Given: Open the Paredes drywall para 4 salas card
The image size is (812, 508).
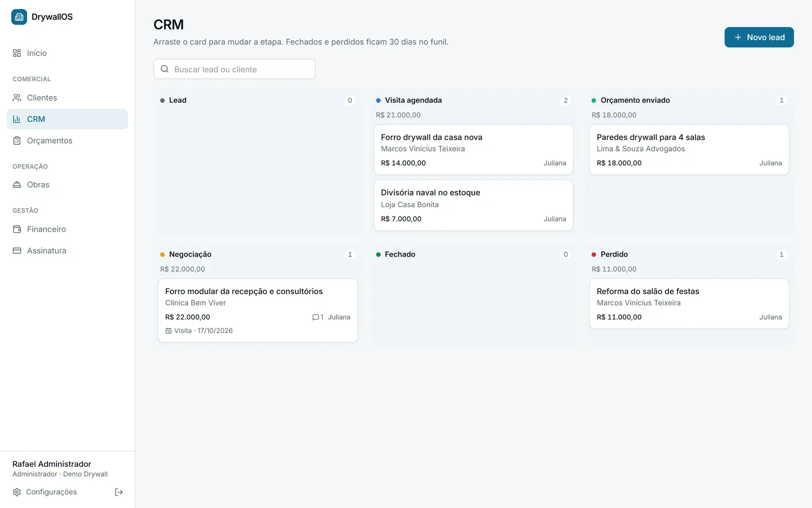Looking at the screenshot, I should [689, 150].
